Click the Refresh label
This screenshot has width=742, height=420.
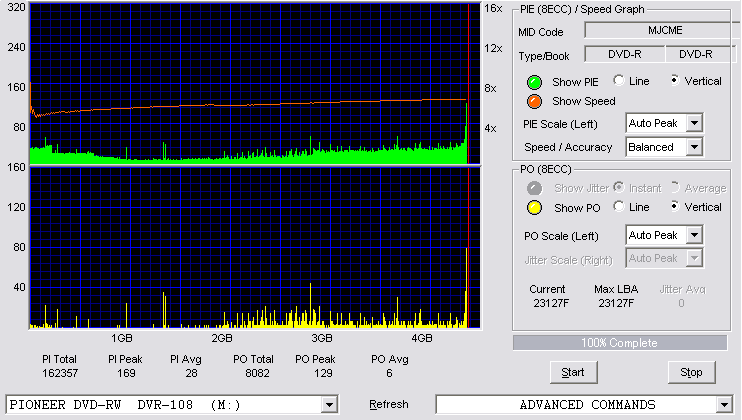388,404
